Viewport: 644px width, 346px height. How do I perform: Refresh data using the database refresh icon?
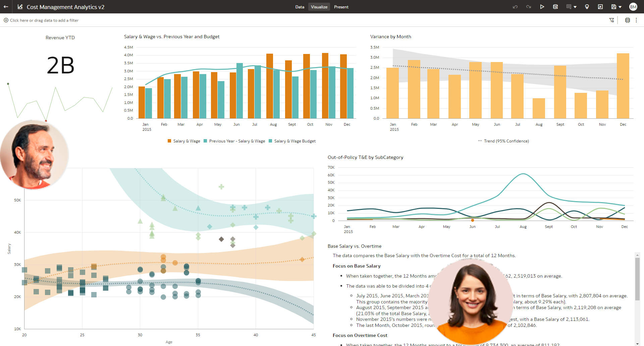(x=555, y=7)
